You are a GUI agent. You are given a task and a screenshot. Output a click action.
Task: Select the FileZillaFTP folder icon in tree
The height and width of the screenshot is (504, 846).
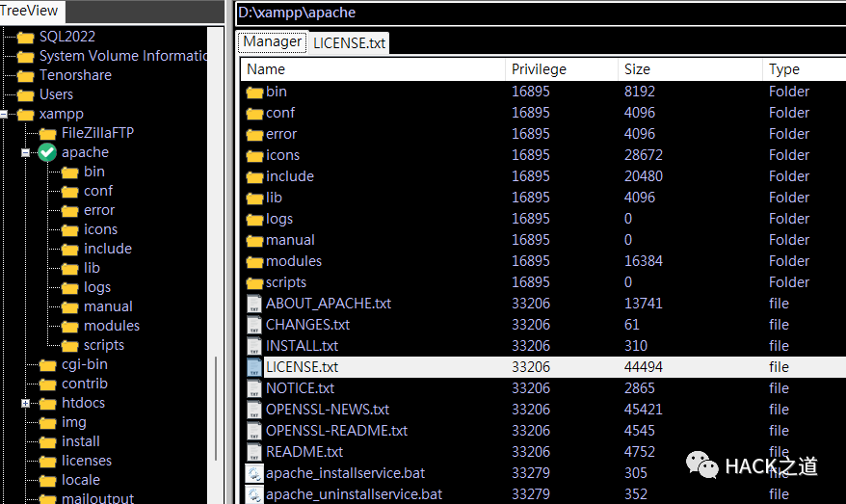click(47, 133)
